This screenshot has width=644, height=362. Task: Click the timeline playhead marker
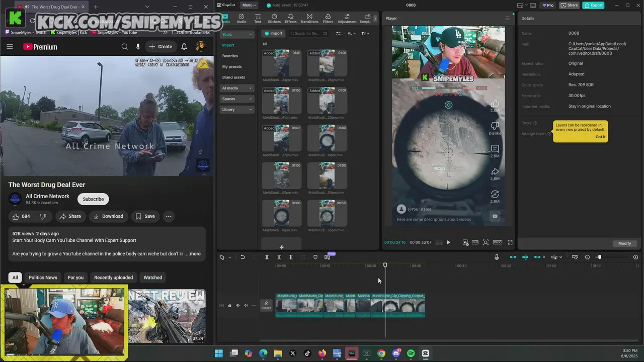click(385, 265)
